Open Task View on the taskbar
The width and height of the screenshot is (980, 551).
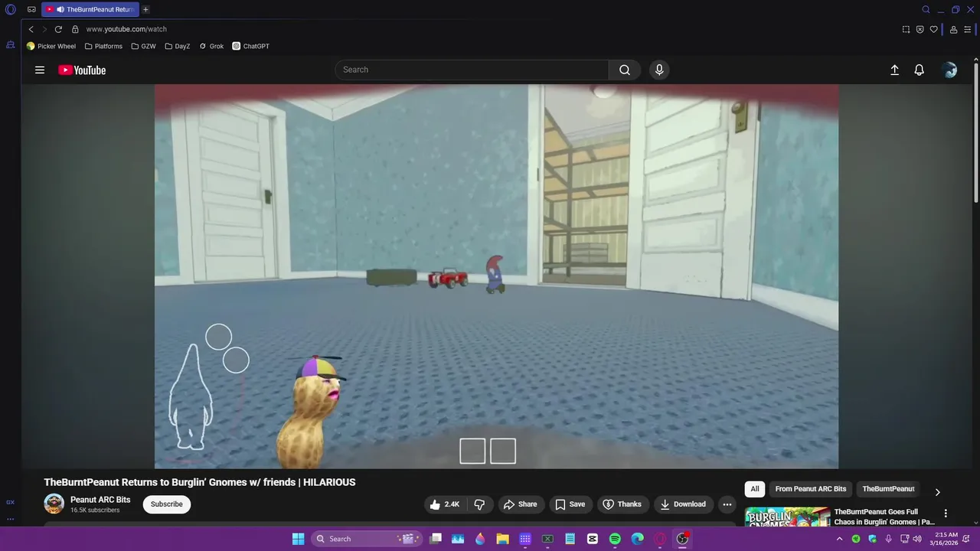tap(436, 539)
